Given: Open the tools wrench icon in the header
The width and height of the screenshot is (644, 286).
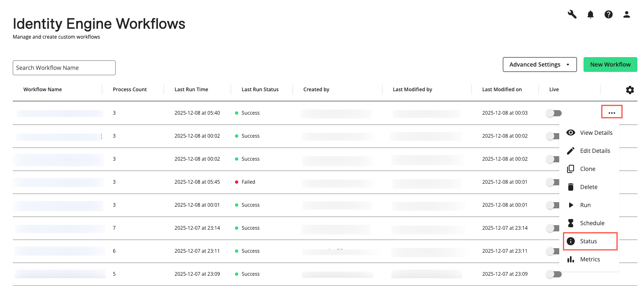Looking at the screenshot, I should 572,14.
